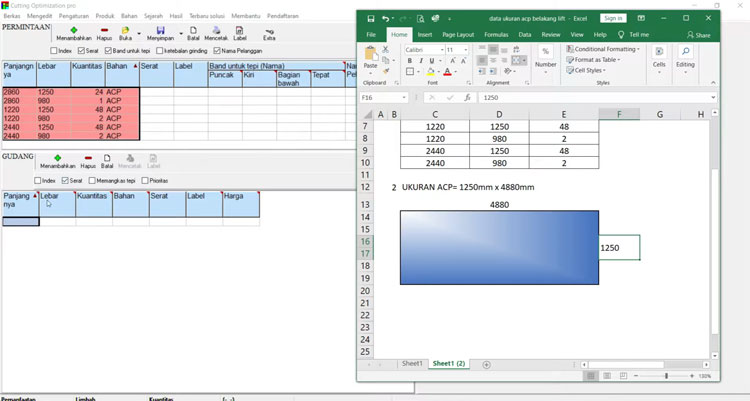
Task: Enable Memangkas tepi checkbox
Action: (92, 180)
